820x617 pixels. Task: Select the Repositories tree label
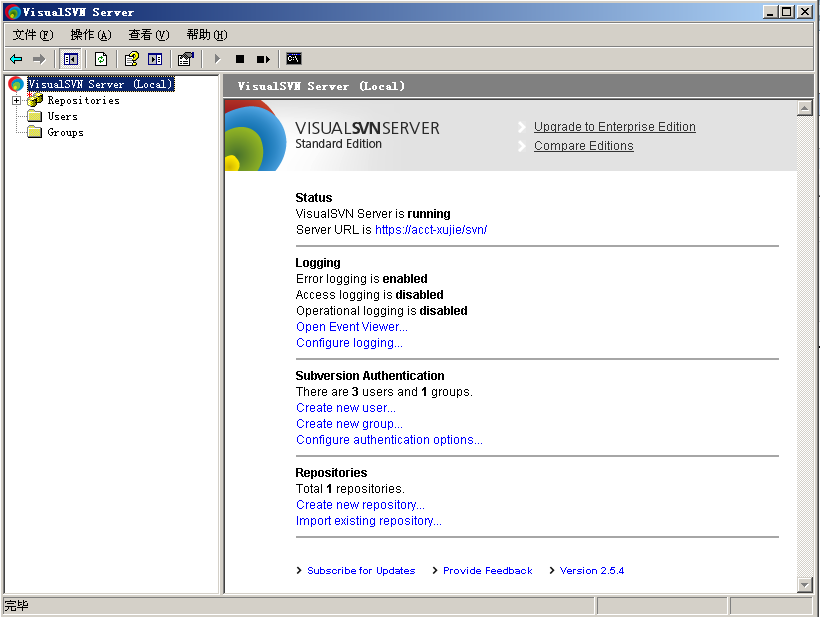[84, 100]
